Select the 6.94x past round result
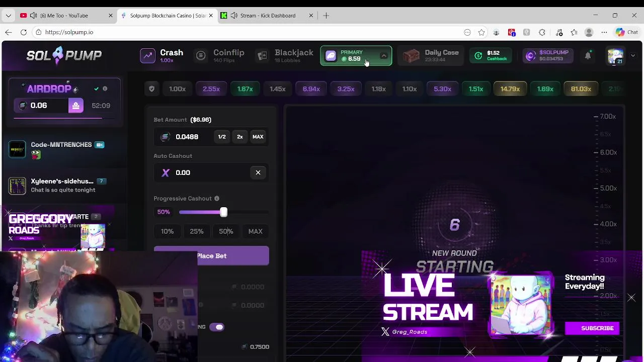Screen dimensions: 644x362 [x=311, y=89]
